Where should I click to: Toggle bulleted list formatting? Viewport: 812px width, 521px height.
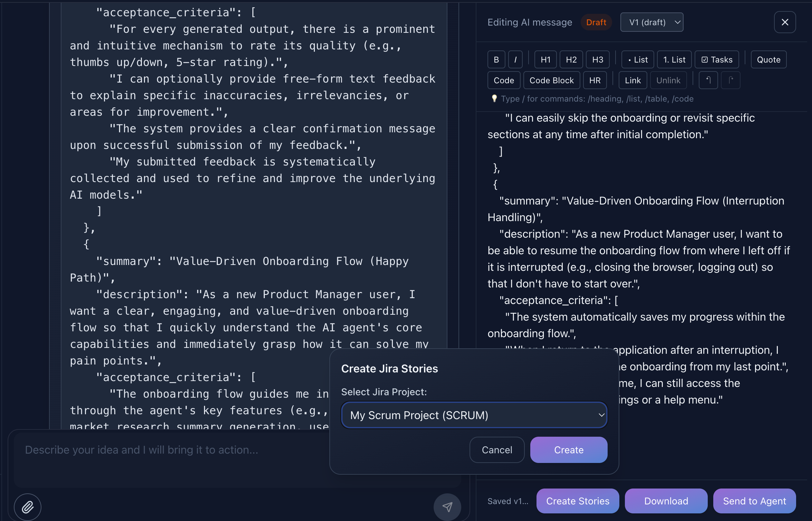click(637, 59)
